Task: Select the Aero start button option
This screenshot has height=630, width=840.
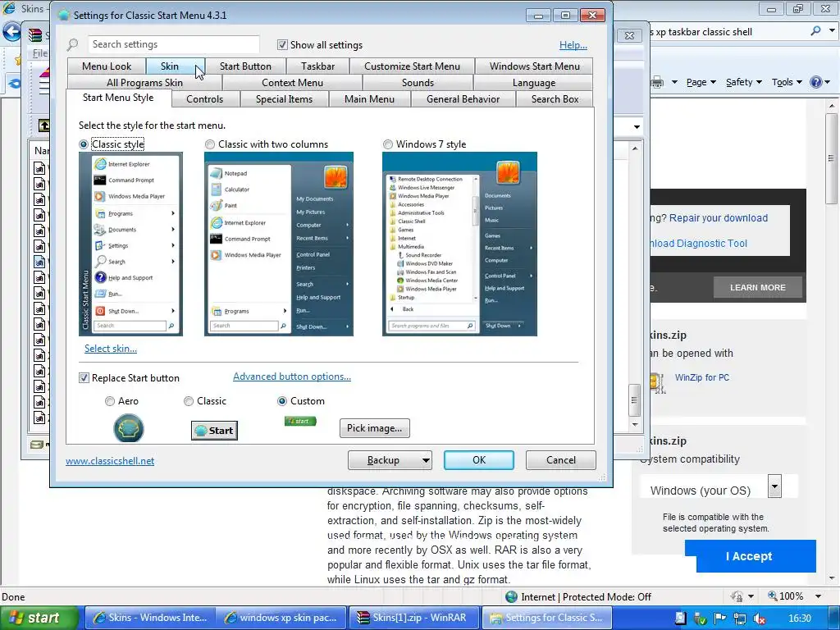Action: 110,400
